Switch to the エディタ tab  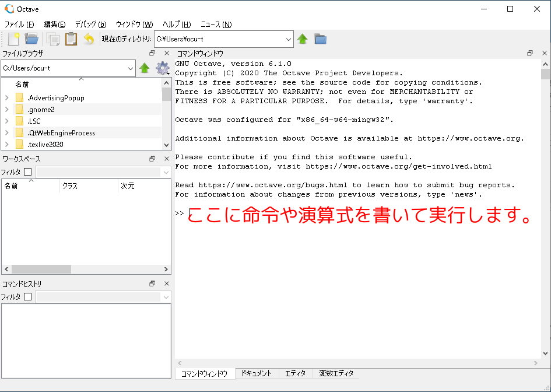pos(295,373)
